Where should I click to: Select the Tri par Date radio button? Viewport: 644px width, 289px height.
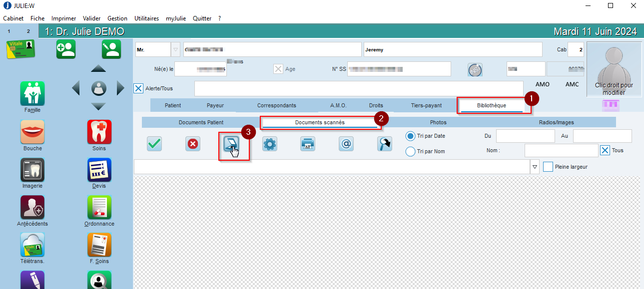[x=411, y=136]
